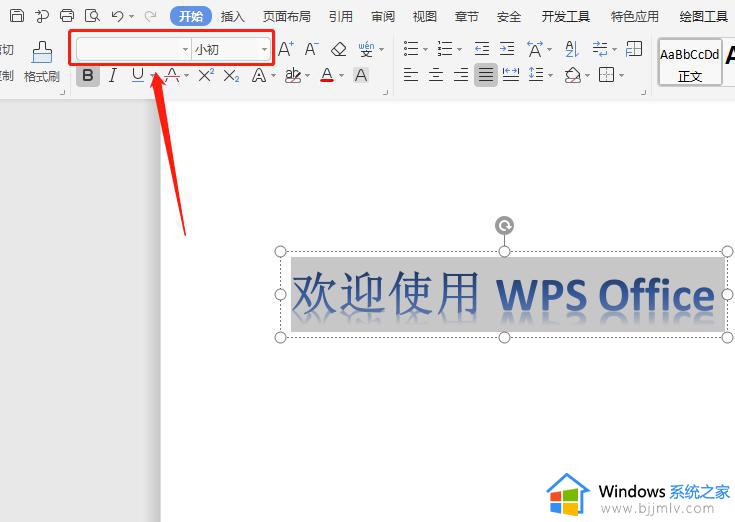Screen dimensions: 735x522
Task: Apply text highlight color
Action: click(x=293, y=75)
